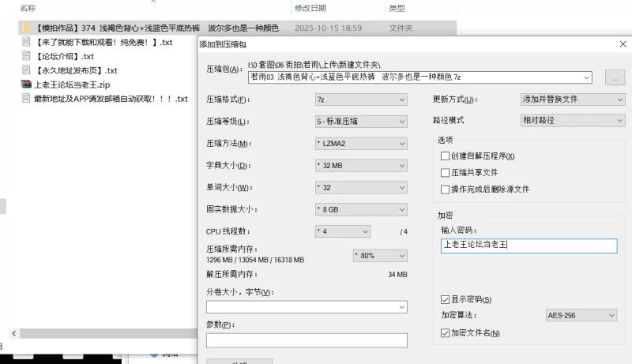
Task: Open the 压缩格式 7z dropdown
Action: [360, 100]
